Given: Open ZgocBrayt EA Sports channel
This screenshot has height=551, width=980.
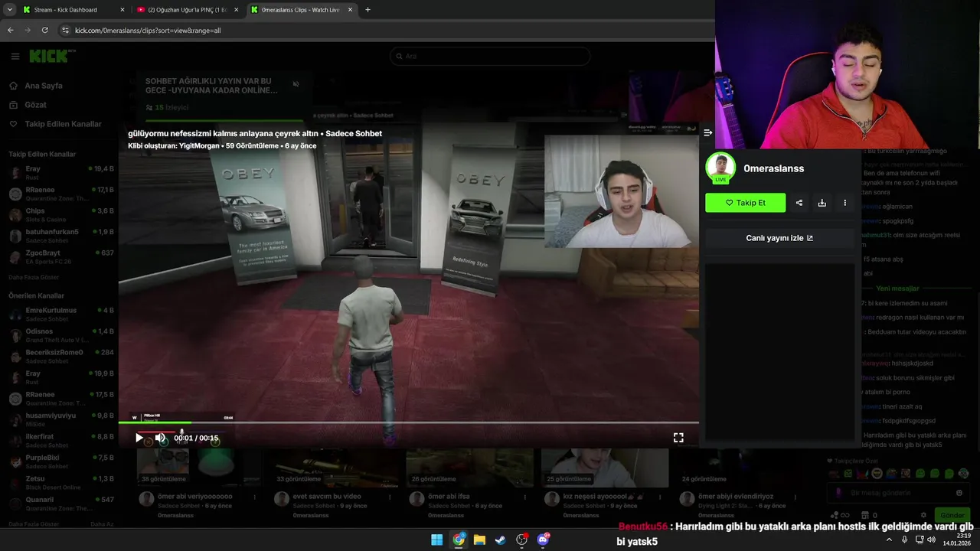Looking at the screenshot, I should (x=61, y=256).
